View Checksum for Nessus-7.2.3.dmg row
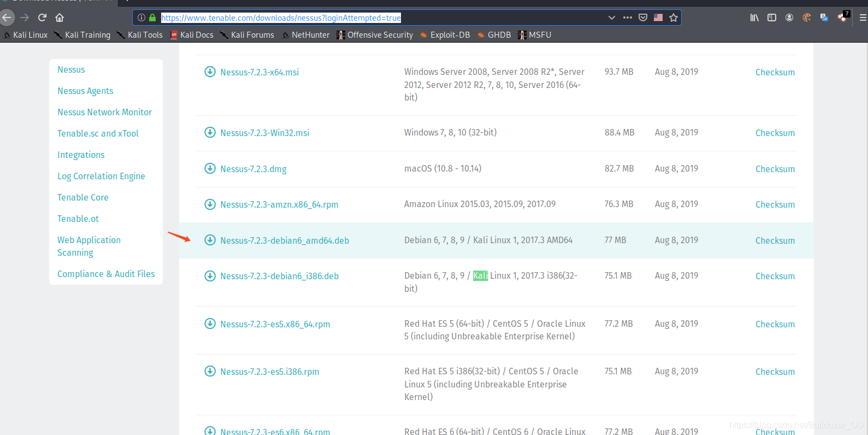This screenshot has width=868, height=435. click(x=775, y=169)
